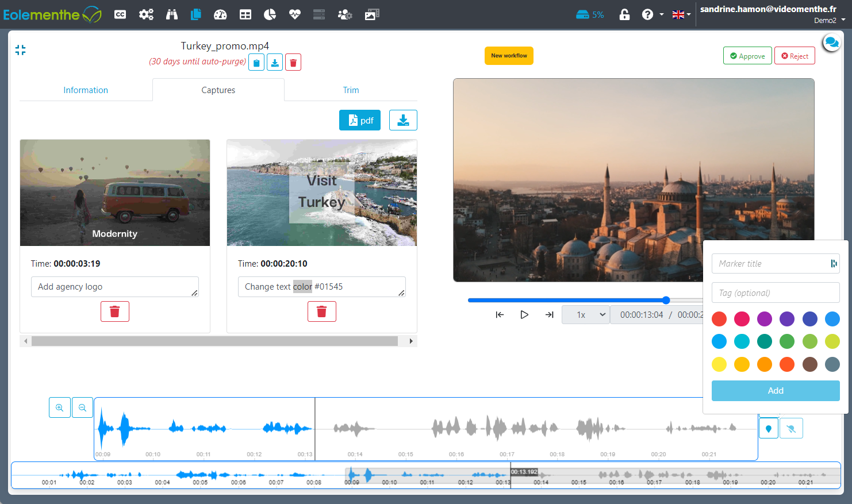
Task: Click the media gallery icon in the toolbar
Action: click(371, 14)
